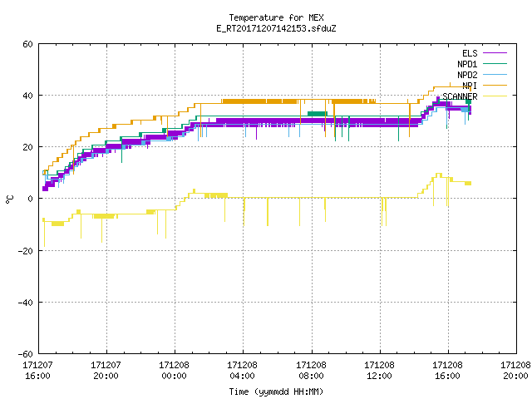Click the chart title 'Temperature for MEX'

click(276, 17)
